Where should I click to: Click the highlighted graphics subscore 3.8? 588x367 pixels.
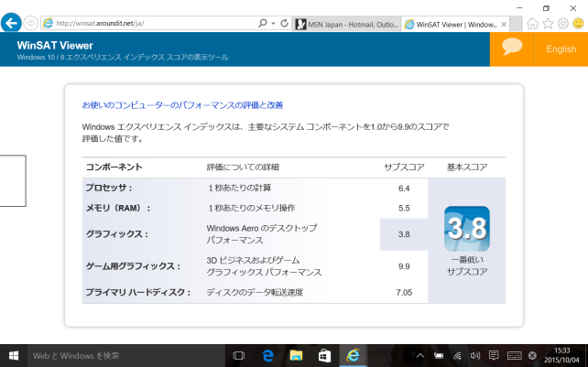point(404,234)
